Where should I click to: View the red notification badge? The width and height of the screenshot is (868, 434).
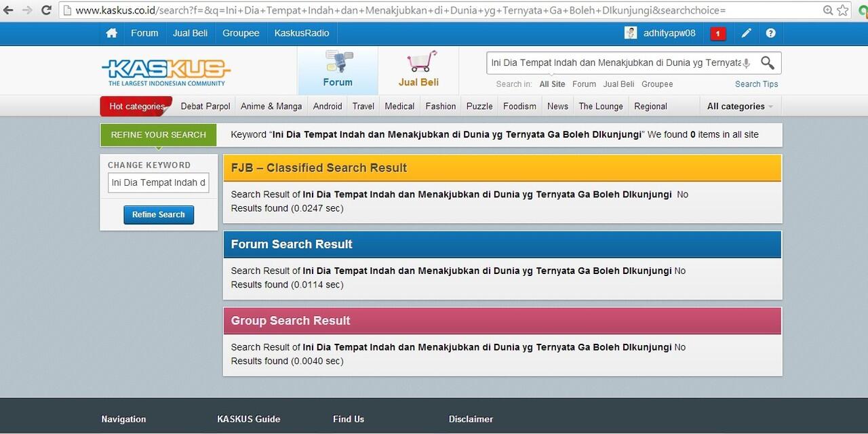pyautogui.click(x=717, y=33)
